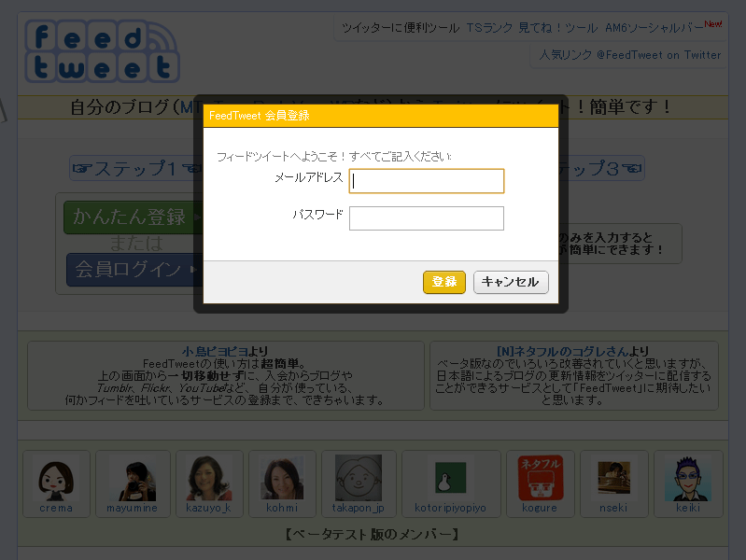Image resolution: width=746 pixels, height=560 pixels.
Task: Click the パスワード password input field
Action: coord(427,217)
